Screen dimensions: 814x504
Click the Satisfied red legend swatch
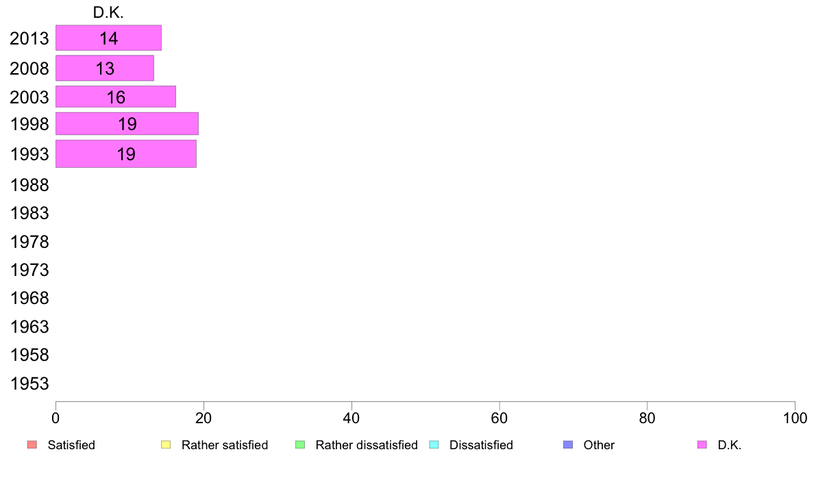pos(32,445)
